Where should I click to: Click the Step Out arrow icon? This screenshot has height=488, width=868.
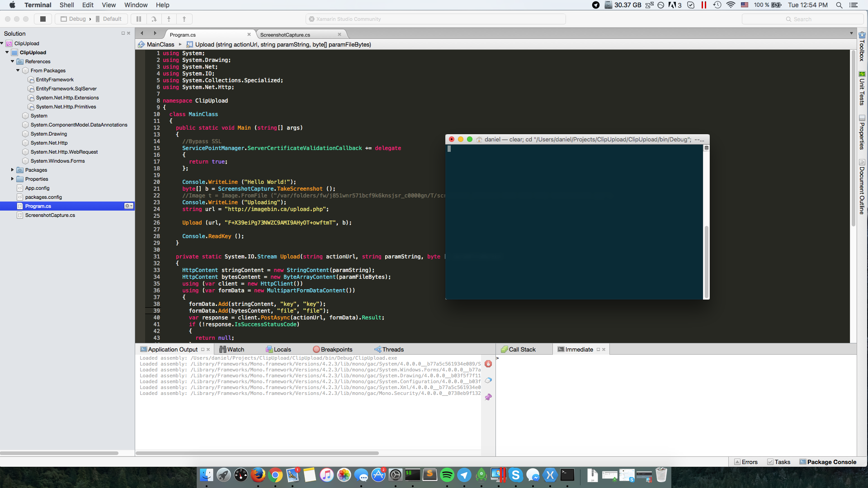point(184,19)
